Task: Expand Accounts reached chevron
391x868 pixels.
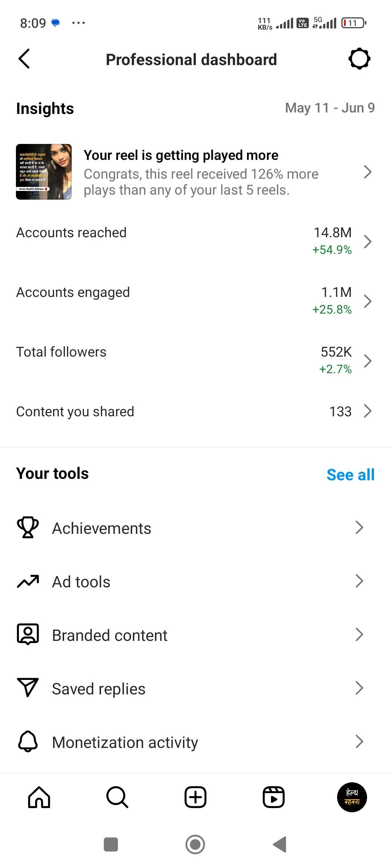Action: (x=367, y=242)
